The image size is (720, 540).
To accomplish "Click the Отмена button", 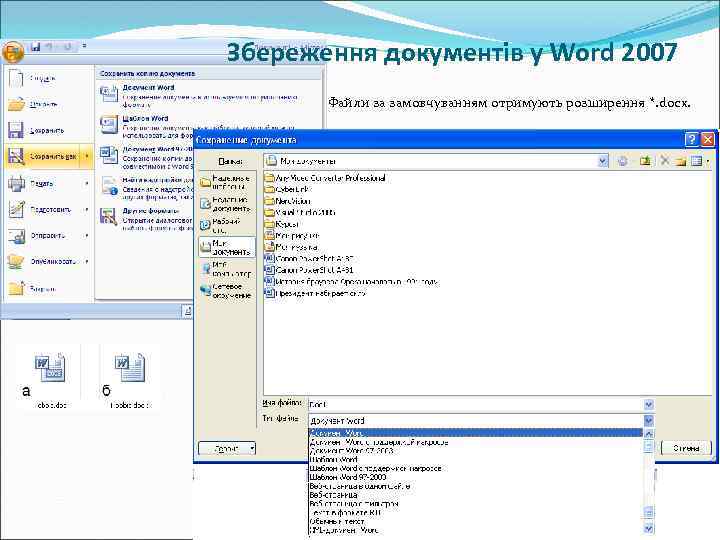I will (686, 448).
